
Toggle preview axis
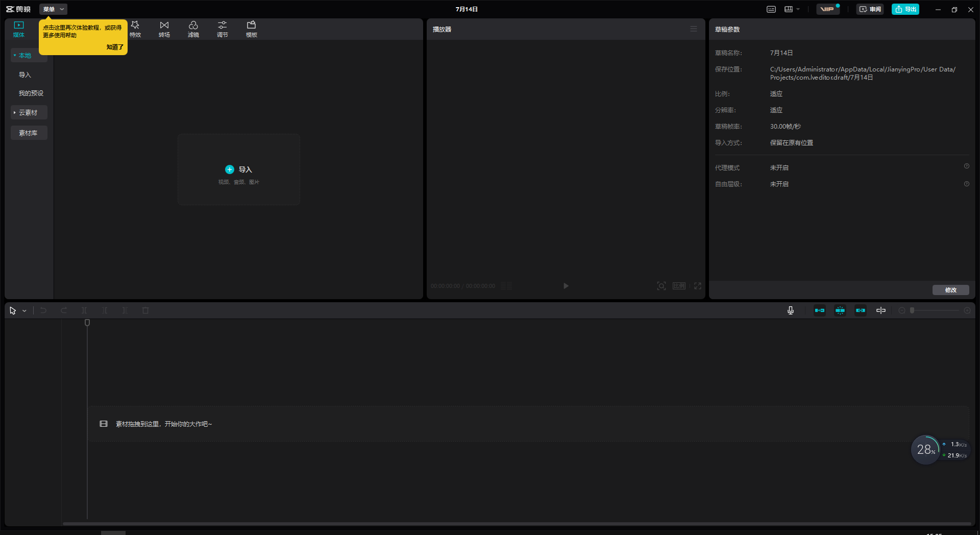(881, 310)
